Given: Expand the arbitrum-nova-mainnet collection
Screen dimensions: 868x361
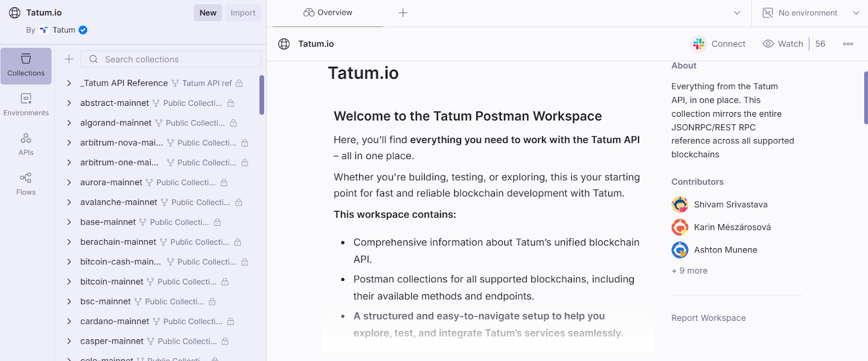Looking at the screenshot, I should pos(69,143).
